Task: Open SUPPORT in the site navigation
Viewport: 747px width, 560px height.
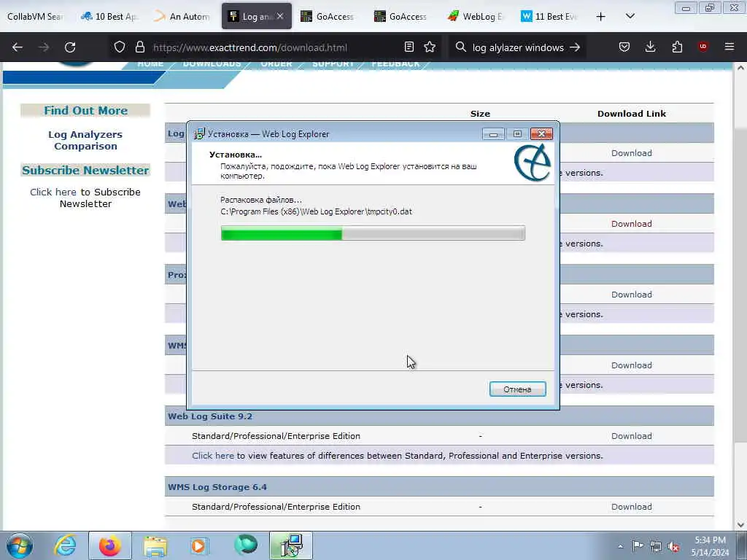Action: pos(333,64)
